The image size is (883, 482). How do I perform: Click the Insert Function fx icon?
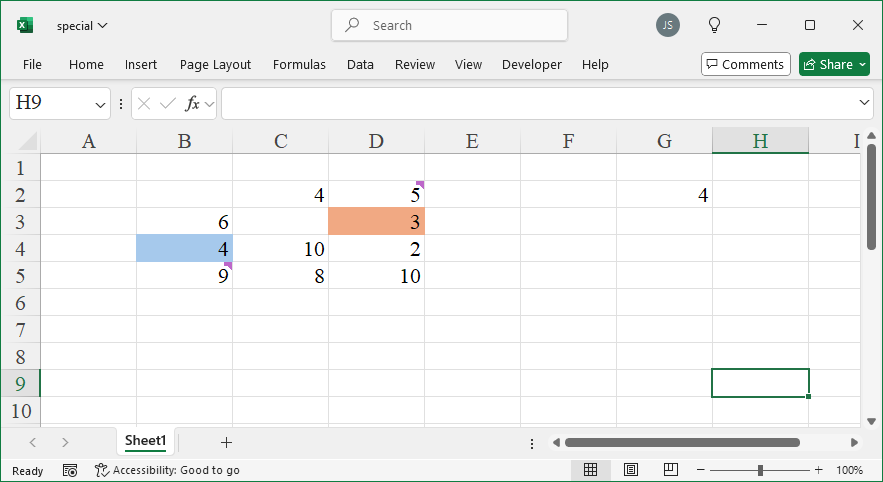tap(192, 103)
